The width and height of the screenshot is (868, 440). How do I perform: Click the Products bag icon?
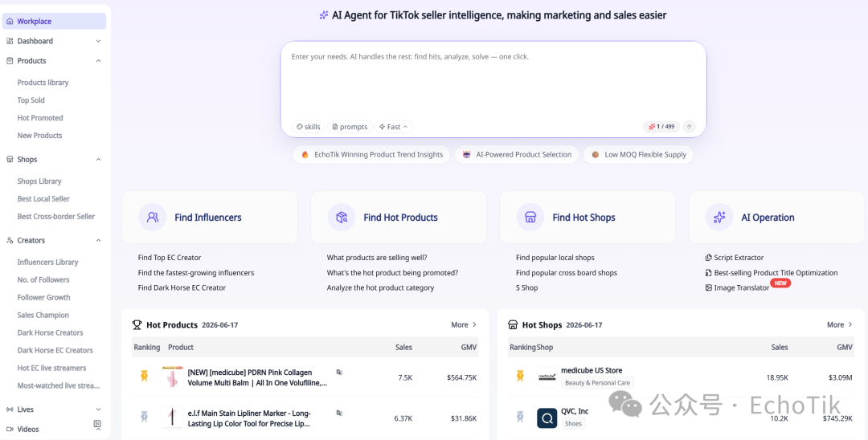pyautogui.click(x=10, y=61)
